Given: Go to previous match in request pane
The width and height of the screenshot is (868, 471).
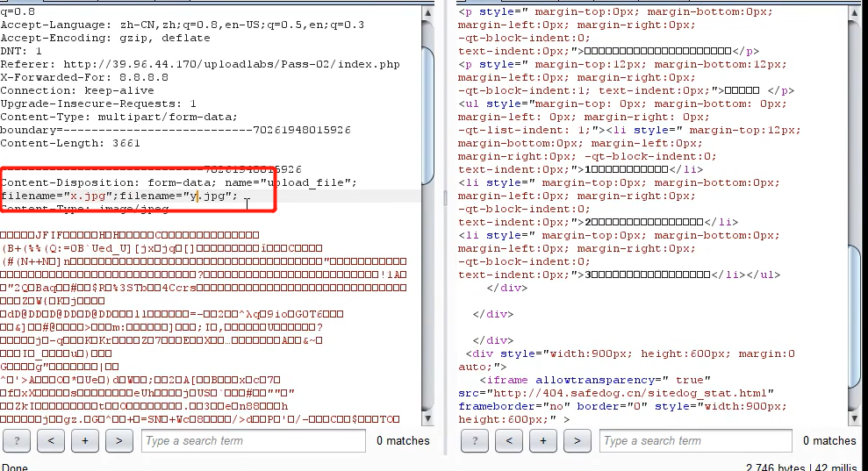Looking at the screenshot, I should pyautogui.click(x=51, y=440).
